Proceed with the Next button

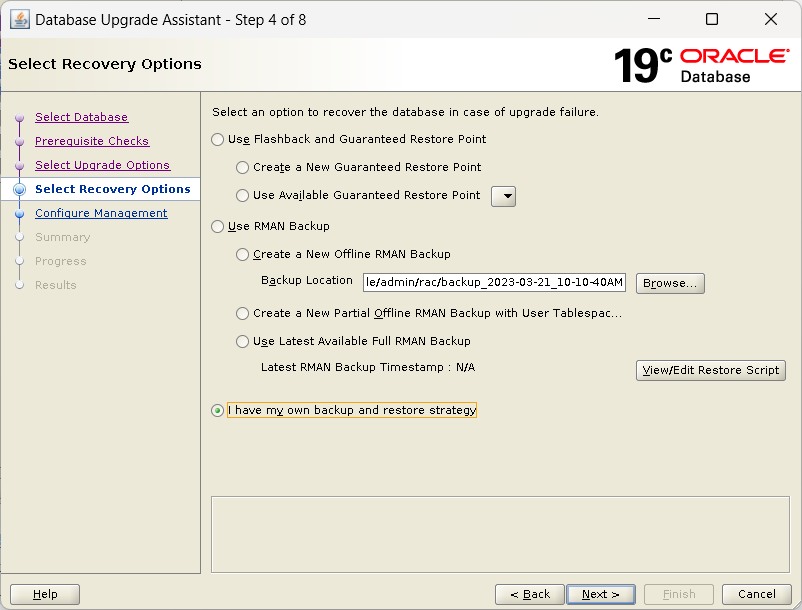[x=601, y=594]
